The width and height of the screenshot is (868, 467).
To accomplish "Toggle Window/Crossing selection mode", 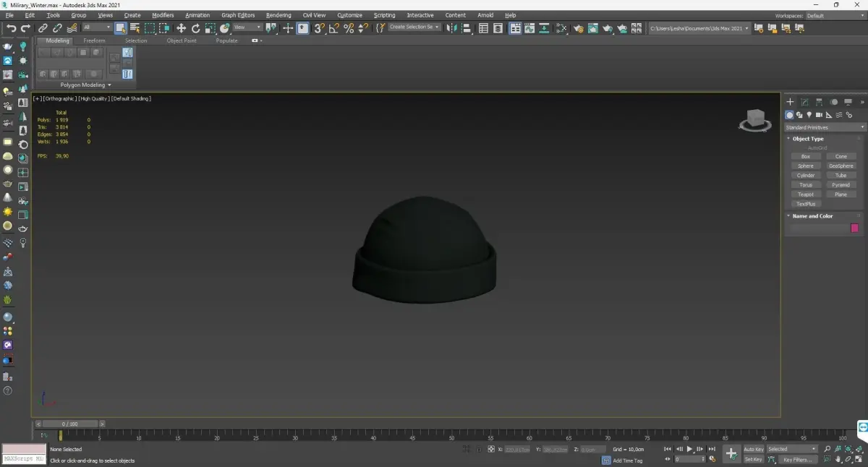I will (x=164, y=28).
